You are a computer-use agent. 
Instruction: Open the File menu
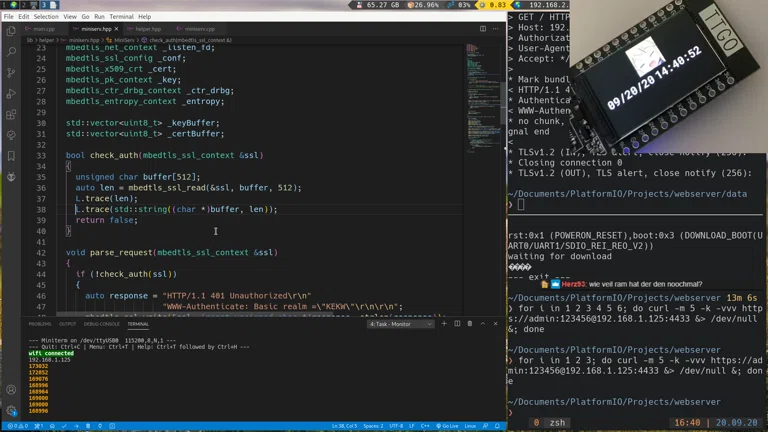9,17
